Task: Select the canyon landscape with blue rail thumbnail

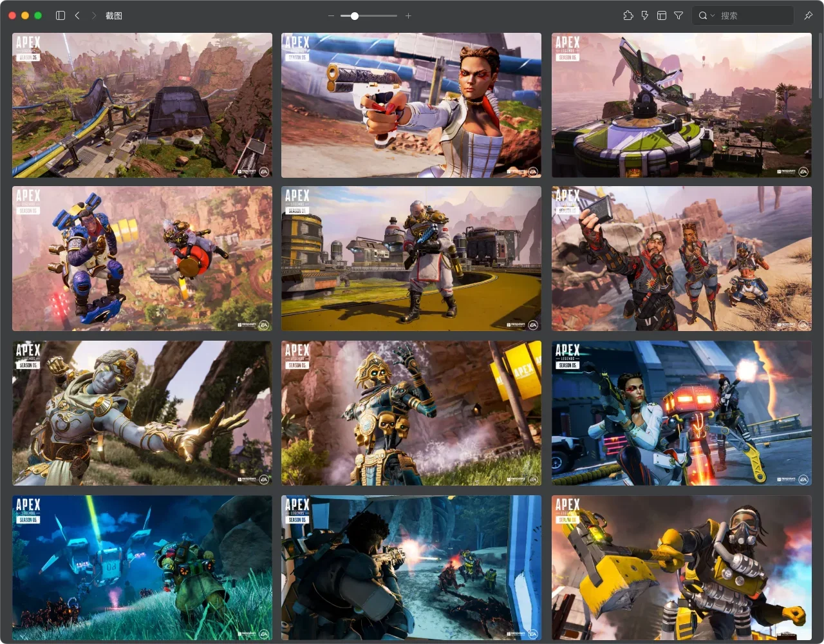Action: tap(142, 105)
